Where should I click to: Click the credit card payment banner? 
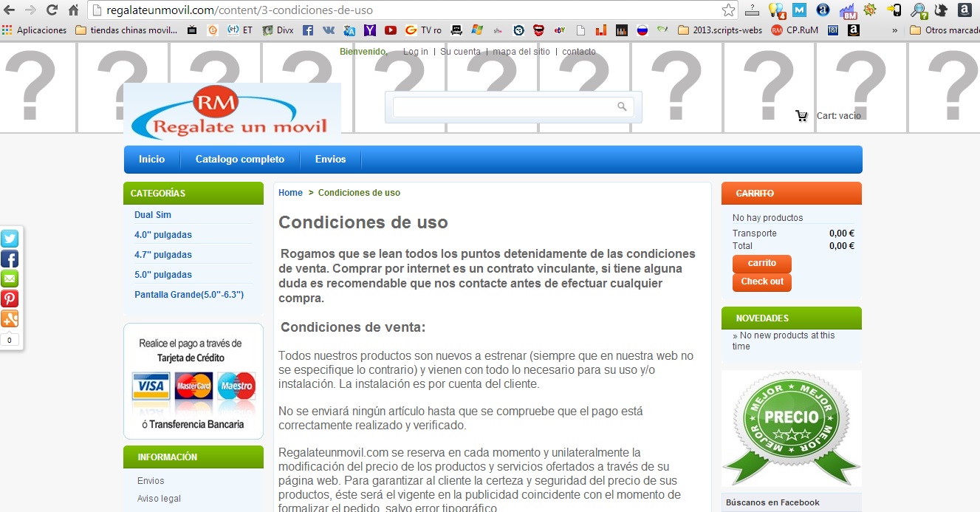193,381
